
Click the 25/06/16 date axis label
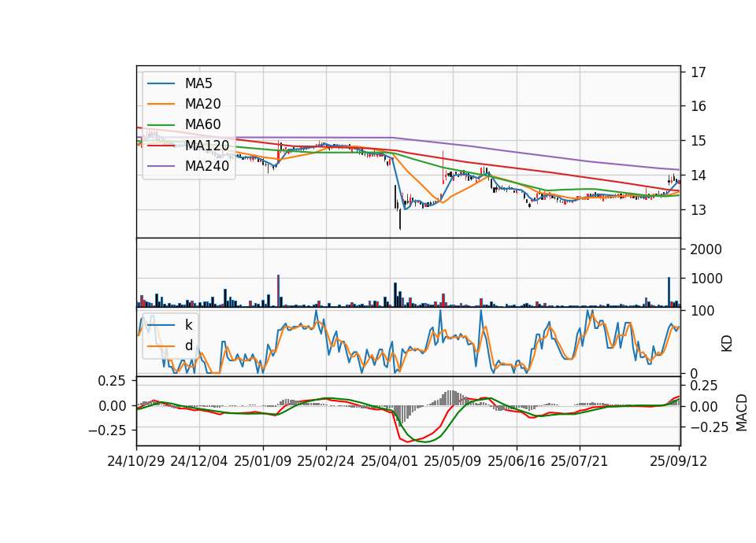click(517, 461)
